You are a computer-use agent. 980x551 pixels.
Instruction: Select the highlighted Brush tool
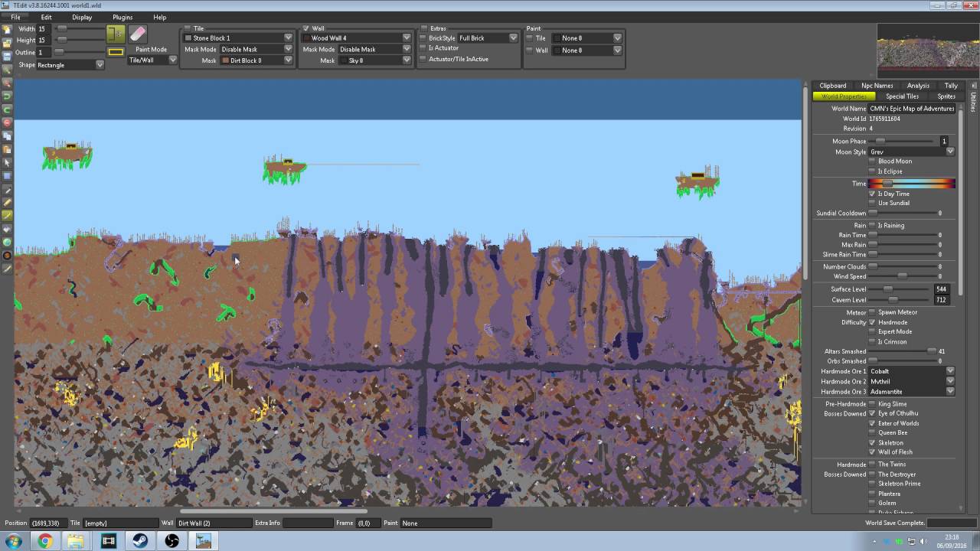click(x=7, y=216)
